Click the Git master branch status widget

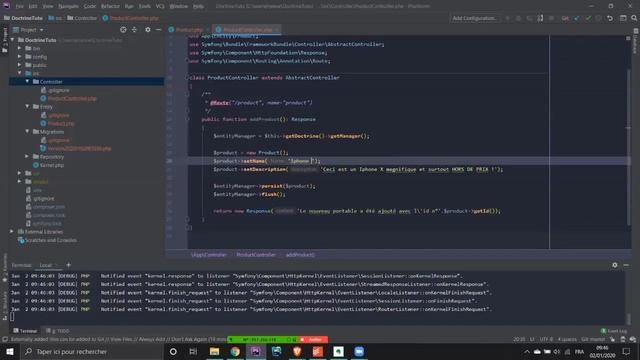[593, 339]
